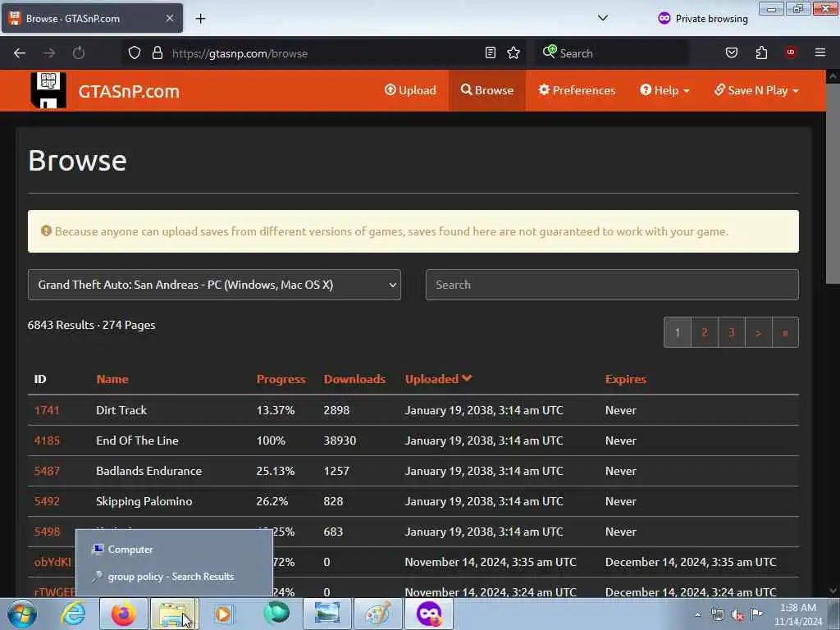840x630 pixels.
Task: Select pagination page 1
Action: pyautogui.click(x=677, y=333)
